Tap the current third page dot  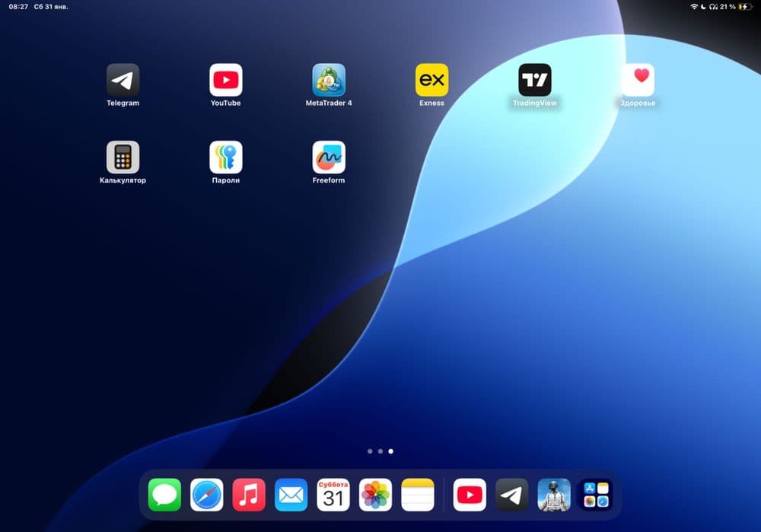tap(390, 451)
